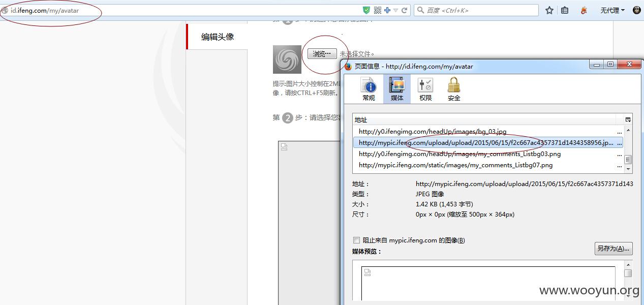The width and height of the screenshot is (644, 305).
Task: Reload the page with the refresh icon
Action: coord(405,10)
